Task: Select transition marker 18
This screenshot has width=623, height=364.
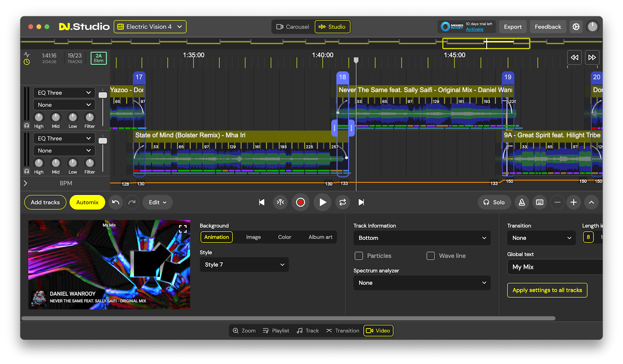Action: click(343, 77)
